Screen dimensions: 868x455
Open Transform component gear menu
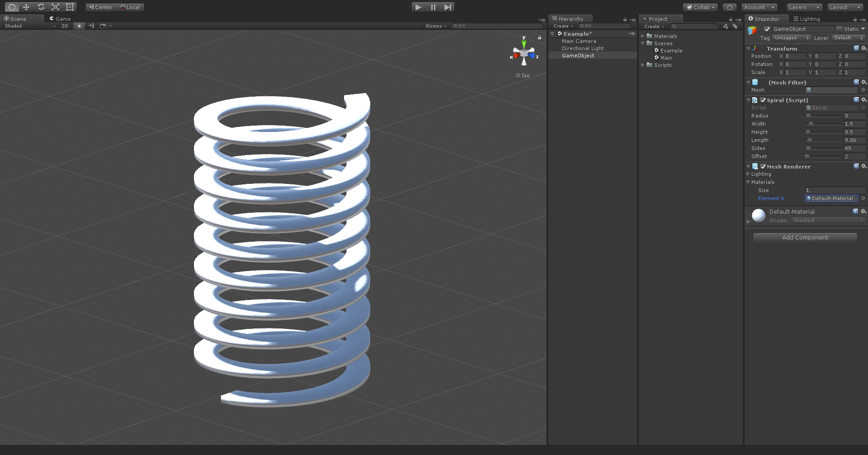point(863,48)
